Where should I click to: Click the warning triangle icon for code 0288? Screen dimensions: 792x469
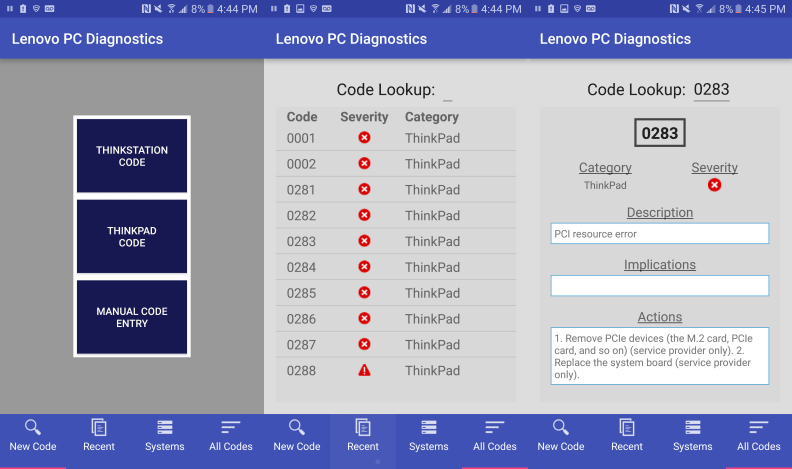(x=364, y=370)
